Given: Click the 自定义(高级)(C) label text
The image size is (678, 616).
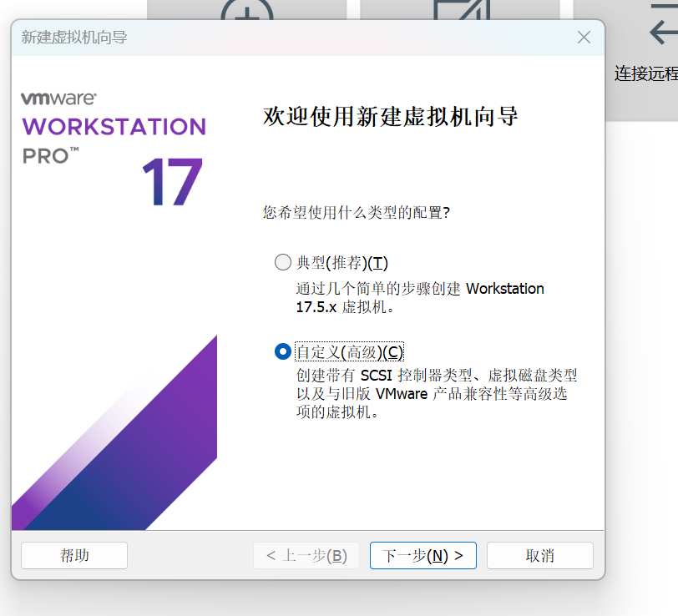Looking at the screenshot, I should coord(349,352).
